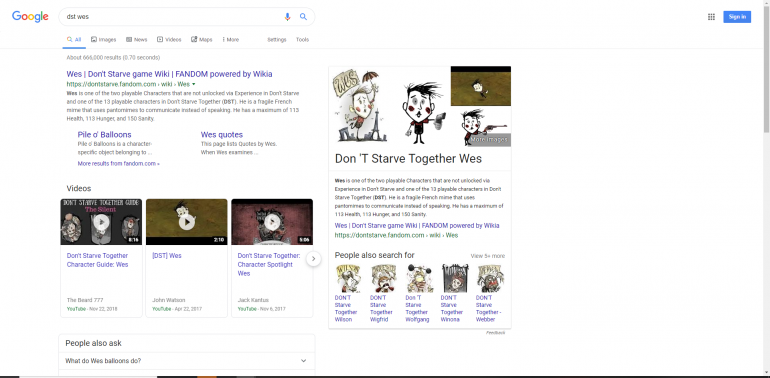770x378 pixels.
Task: Click the knowledge panel Feedback link
Action: coord(495,333)
